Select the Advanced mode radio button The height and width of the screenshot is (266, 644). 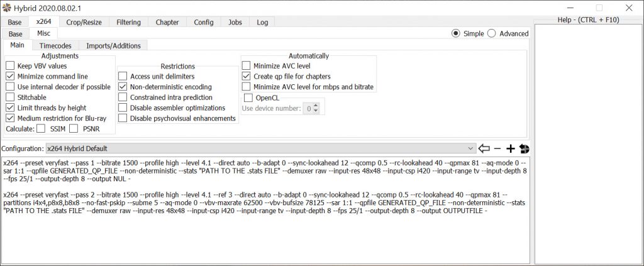pos(492,34)
